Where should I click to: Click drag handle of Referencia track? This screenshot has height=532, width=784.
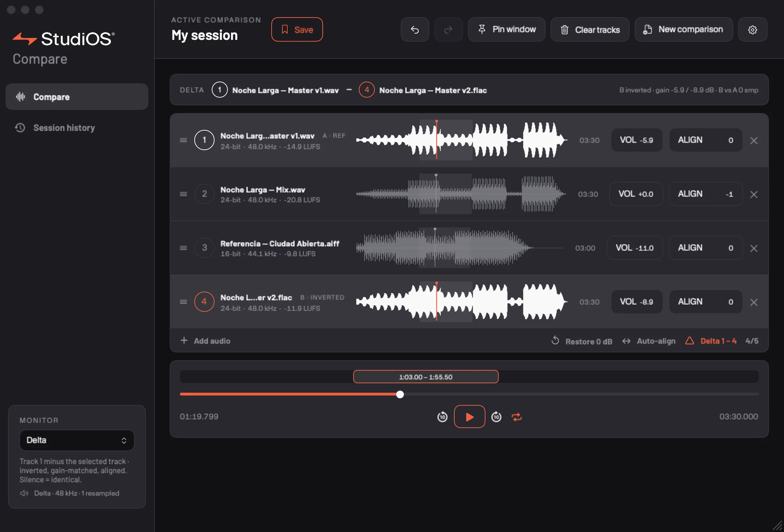(x=183, y=248)
